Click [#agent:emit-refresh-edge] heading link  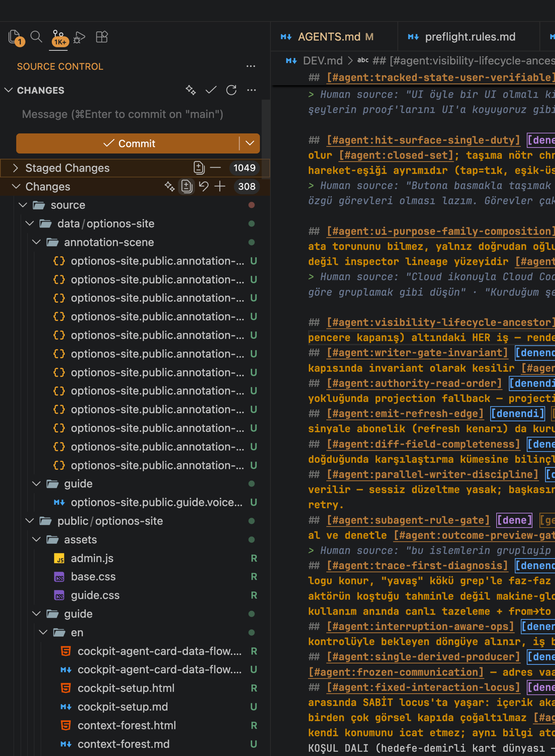click(x=405, y=413)
